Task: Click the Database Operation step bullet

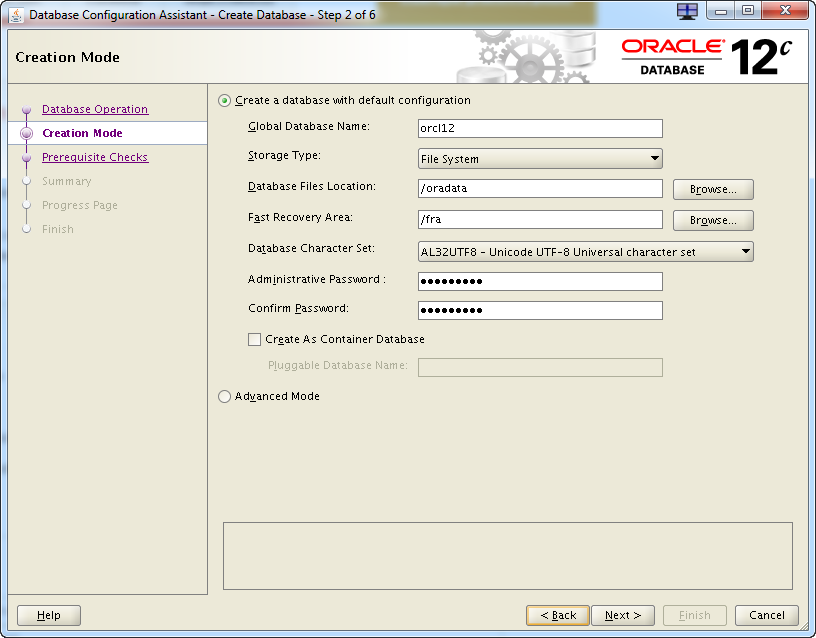Action: 27,110
